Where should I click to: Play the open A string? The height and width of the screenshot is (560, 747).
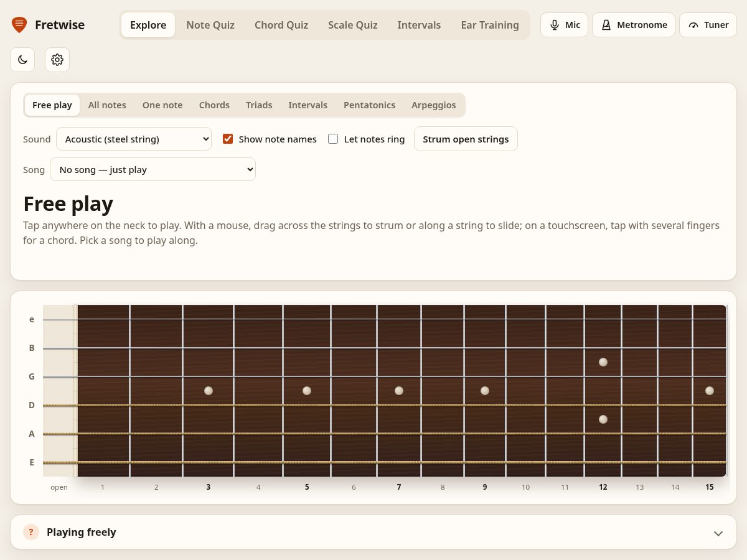point(59,434)
